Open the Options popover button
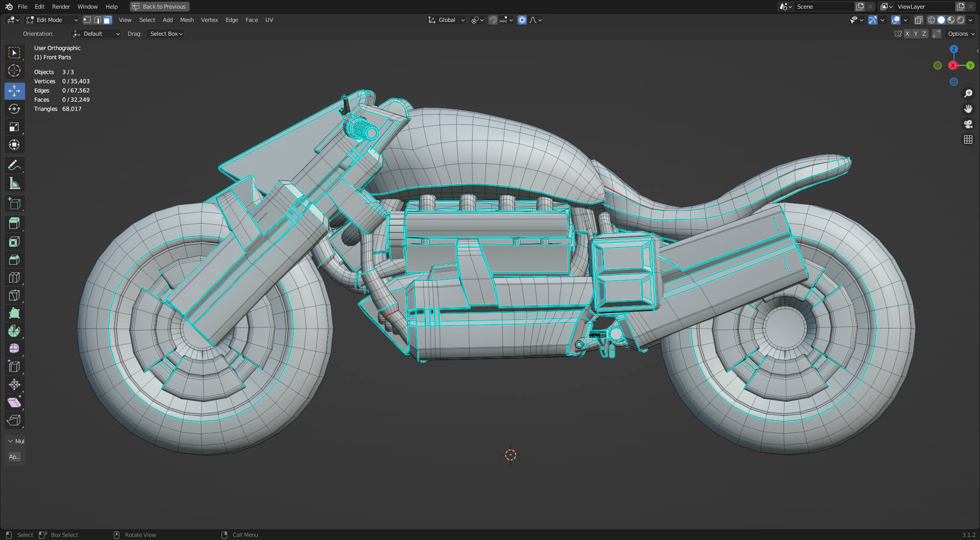This screenshot has height=540, width=980. (961, 34)
